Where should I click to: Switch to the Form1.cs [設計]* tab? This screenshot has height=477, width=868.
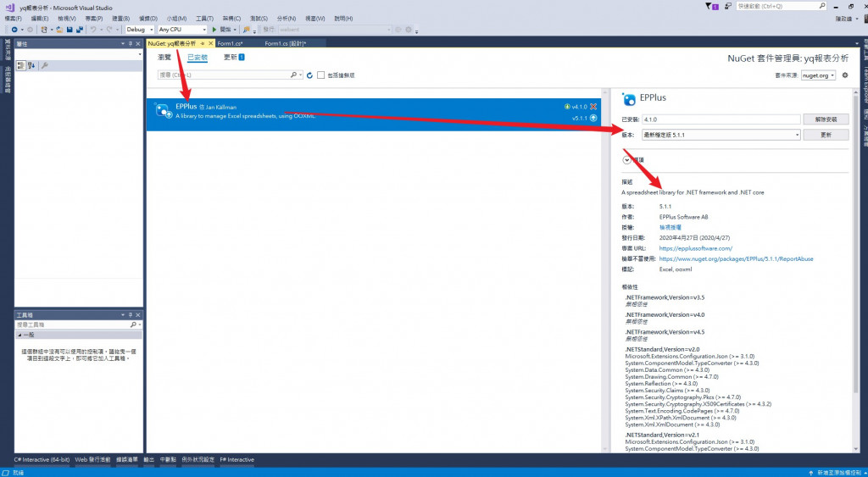(x=285, y=43)
